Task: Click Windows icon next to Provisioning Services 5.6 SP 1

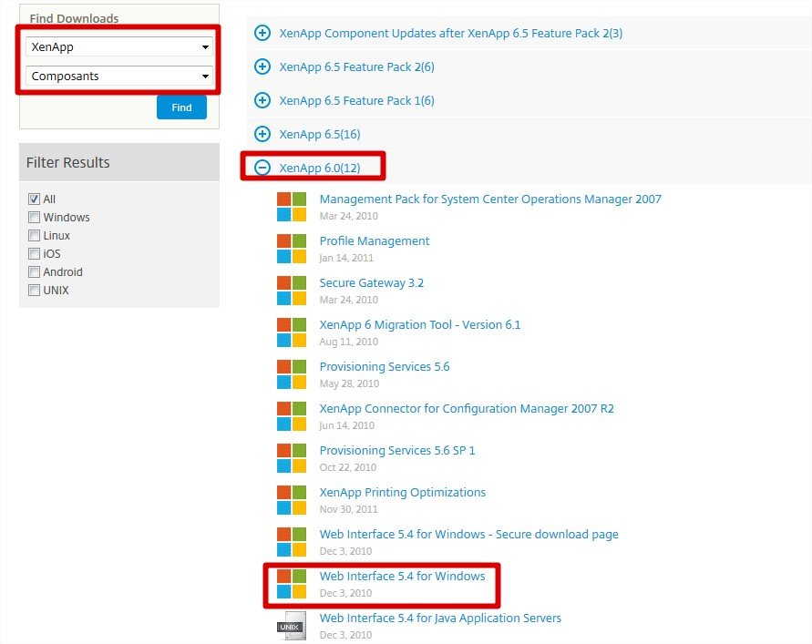Action: pos(292,458)
